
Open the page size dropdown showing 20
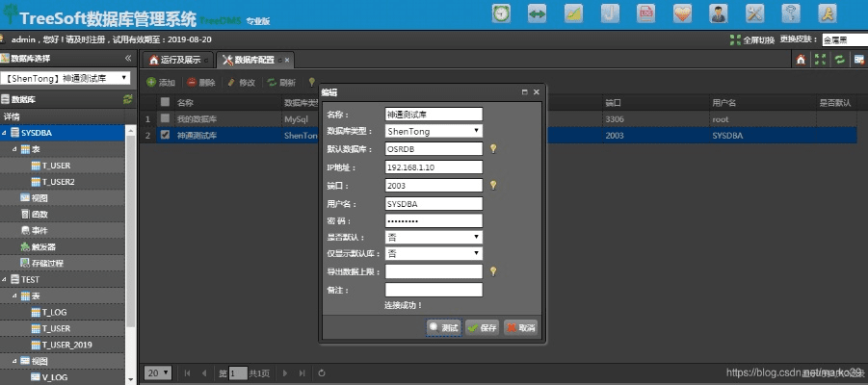click(x=158, y=372)
